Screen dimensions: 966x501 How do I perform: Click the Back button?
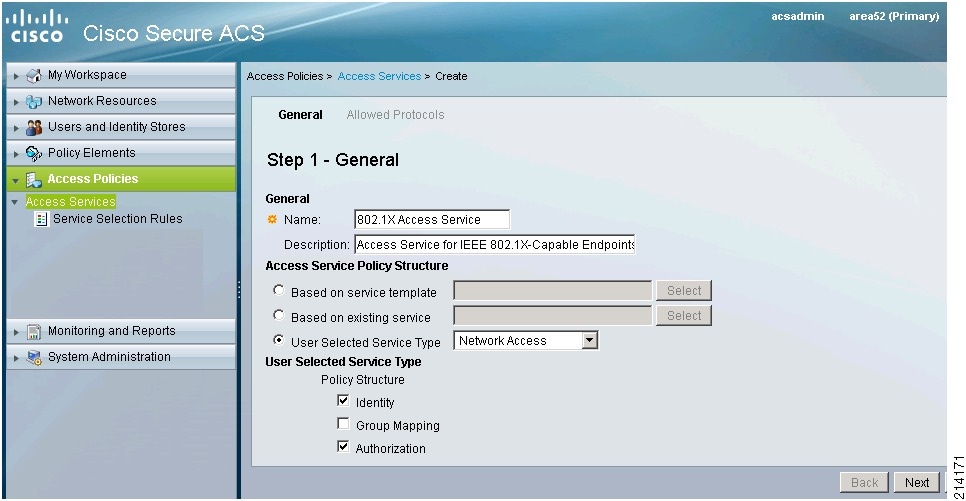point(864,483)
